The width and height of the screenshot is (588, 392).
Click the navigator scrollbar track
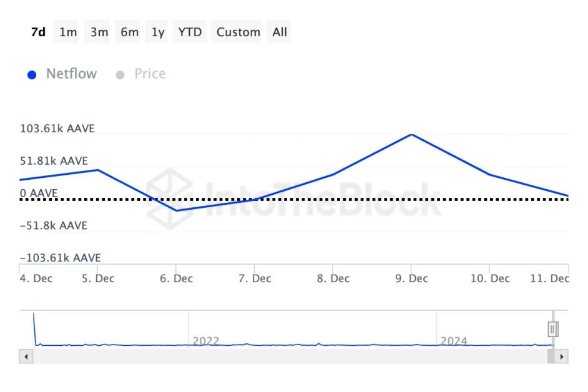point(287,356)
